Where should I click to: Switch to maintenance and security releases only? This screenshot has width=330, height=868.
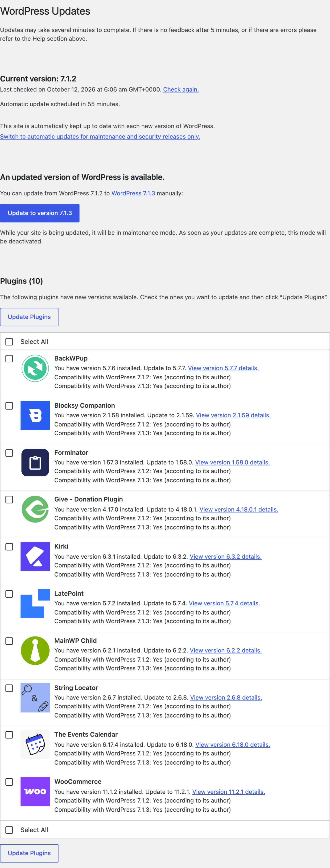coord(100,136)
